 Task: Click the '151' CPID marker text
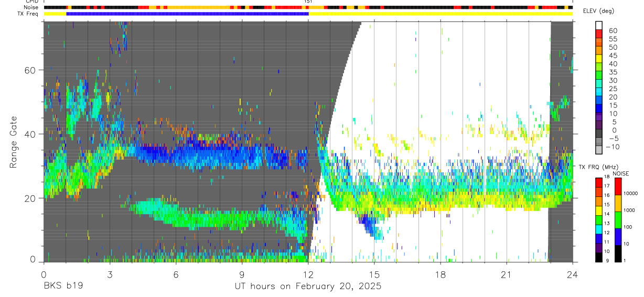[x=308, y=2]
